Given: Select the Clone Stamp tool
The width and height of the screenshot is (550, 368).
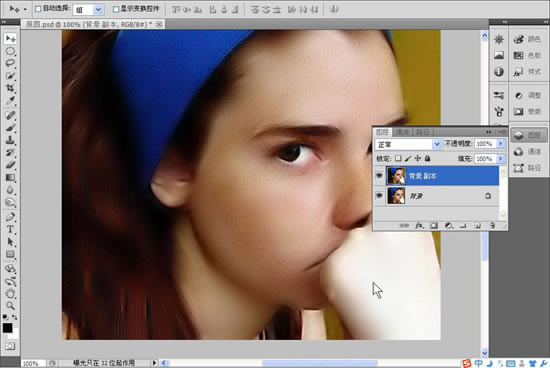Looking at the screenshot, I should click(x=10, y=140).
